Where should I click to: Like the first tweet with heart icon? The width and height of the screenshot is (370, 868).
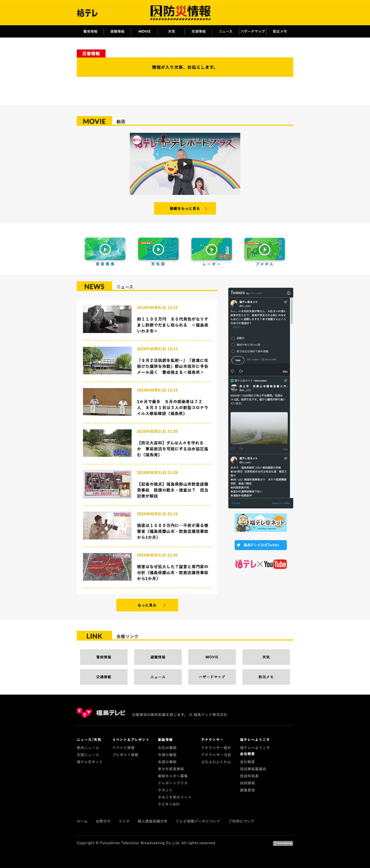click(x=233, y=371)
